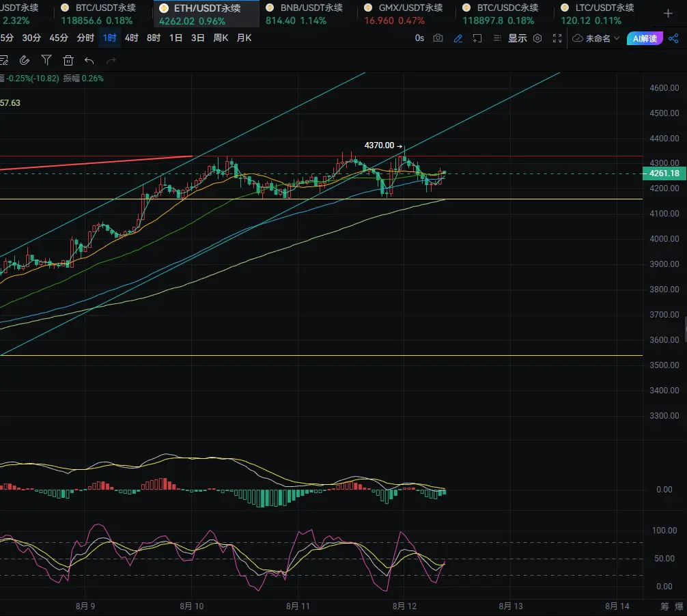The width and height of the screenshot is (687, 616).
Task: Click the 8月 12 date label
Action: pos(404,606)
